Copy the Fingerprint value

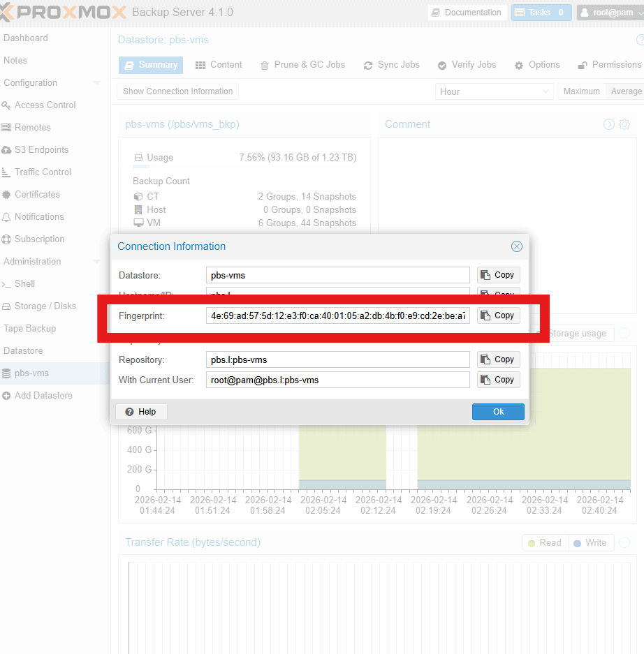[x=498, y=315]
